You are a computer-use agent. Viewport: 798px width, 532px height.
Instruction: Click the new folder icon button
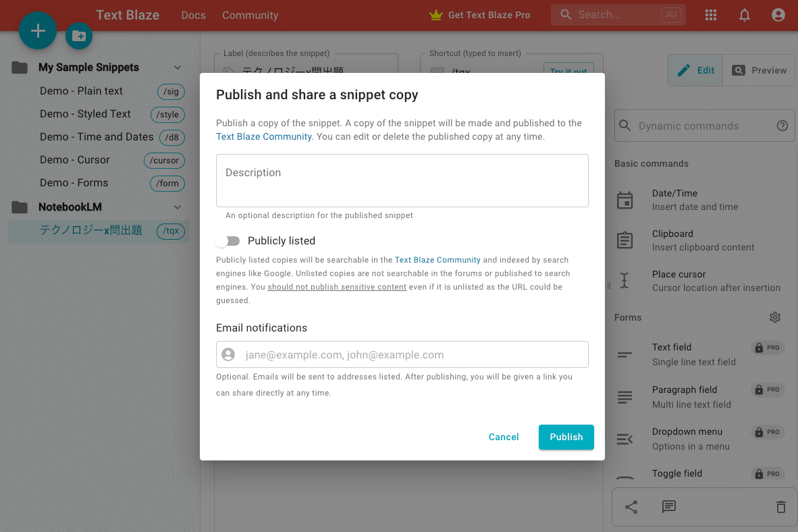(79, 36)
